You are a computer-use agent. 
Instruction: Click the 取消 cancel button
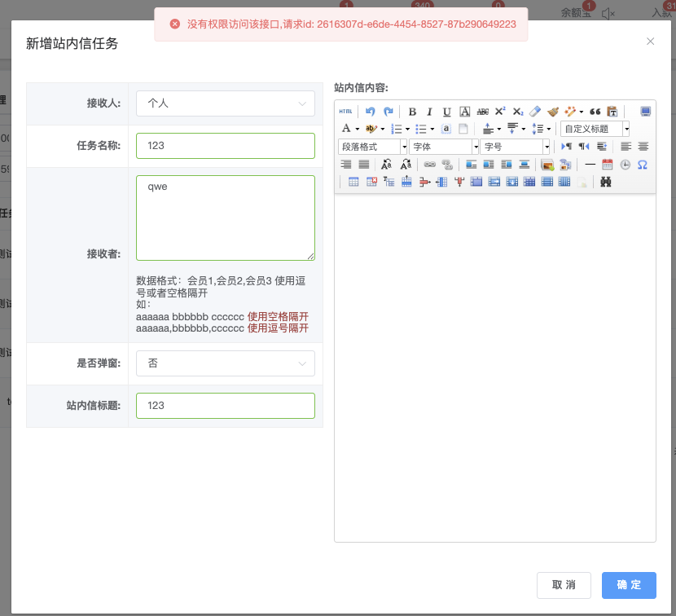(564, 585)
